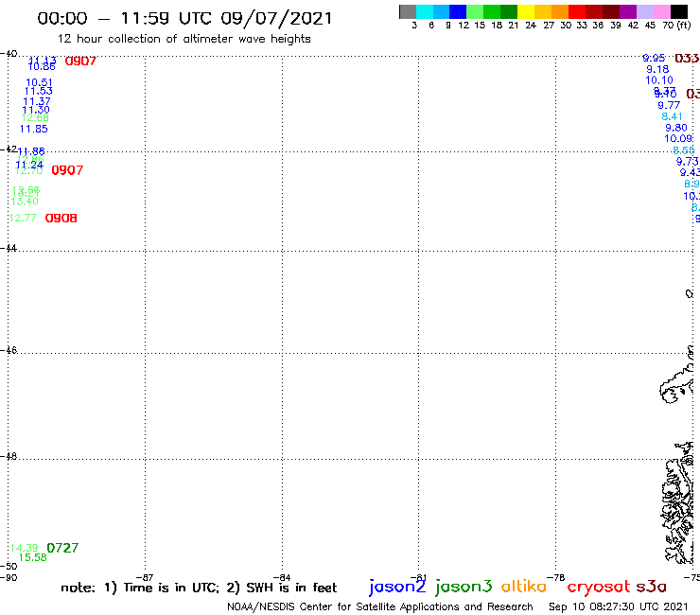Click the time stamp '0908'
700x615 pixels.
[x=61, y=218]
